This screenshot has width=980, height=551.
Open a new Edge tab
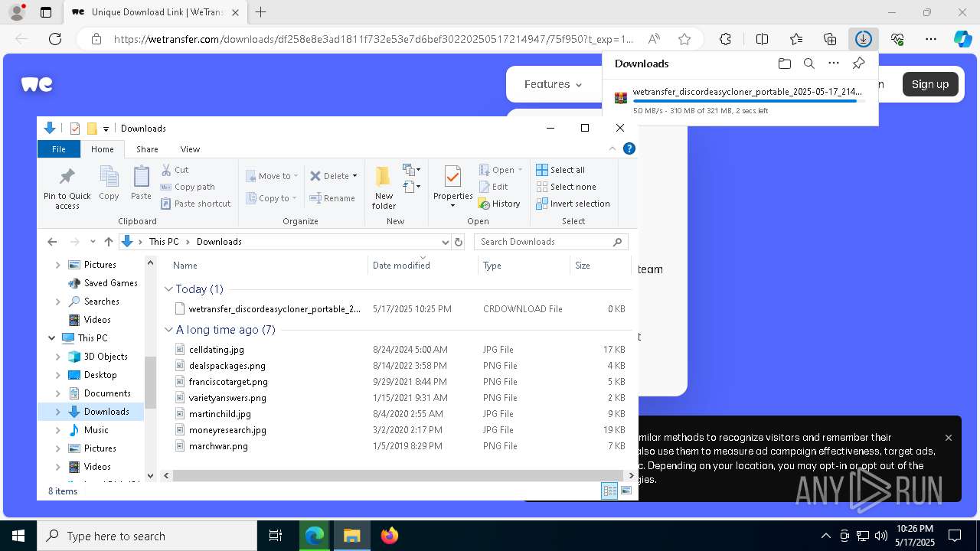[x=261, y=12]
